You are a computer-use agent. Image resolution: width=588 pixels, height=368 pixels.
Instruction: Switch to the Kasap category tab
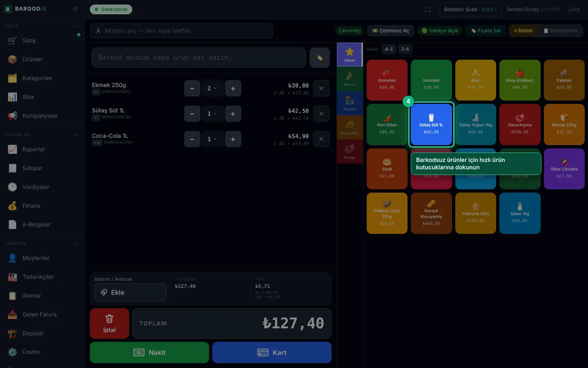350,152
